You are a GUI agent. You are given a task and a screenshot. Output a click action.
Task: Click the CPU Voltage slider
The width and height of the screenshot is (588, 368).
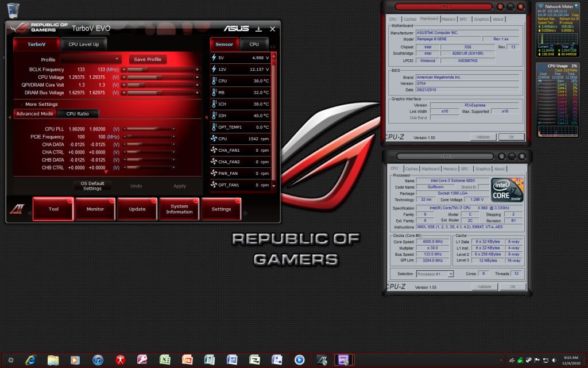click(161, 76)
